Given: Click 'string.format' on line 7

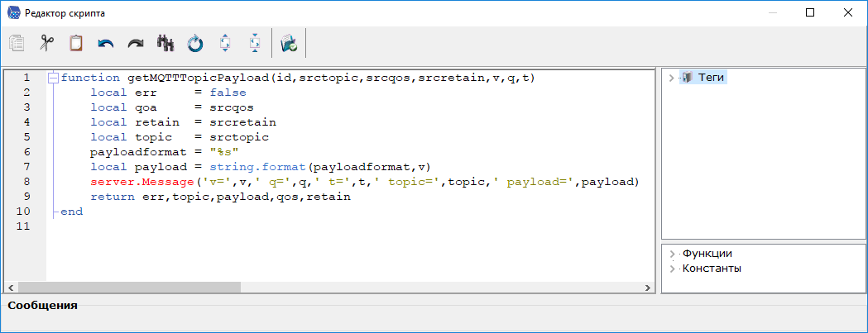Looking at the screenshot, I should coord(257,167).
